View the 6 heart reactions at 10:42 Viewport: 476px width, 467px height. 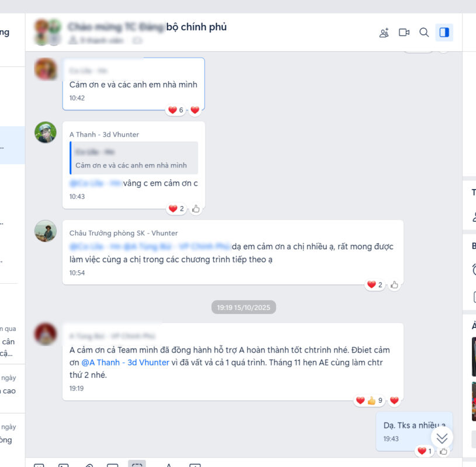176,110
